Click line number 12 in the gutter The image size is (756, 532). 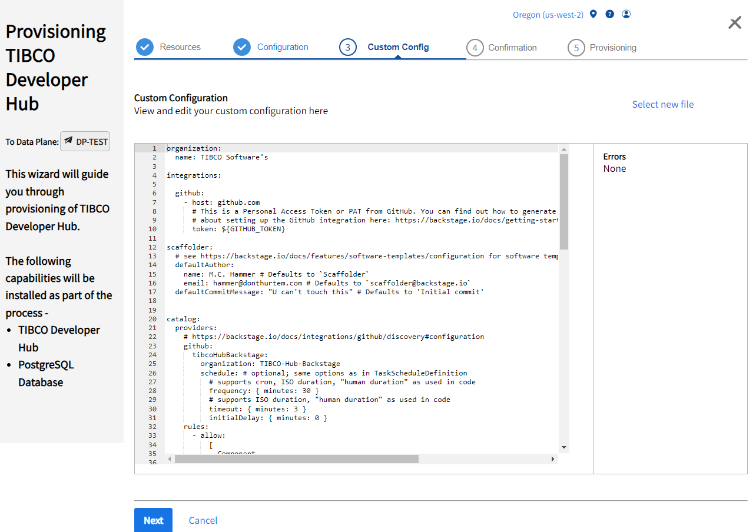(x=152, y=247)
